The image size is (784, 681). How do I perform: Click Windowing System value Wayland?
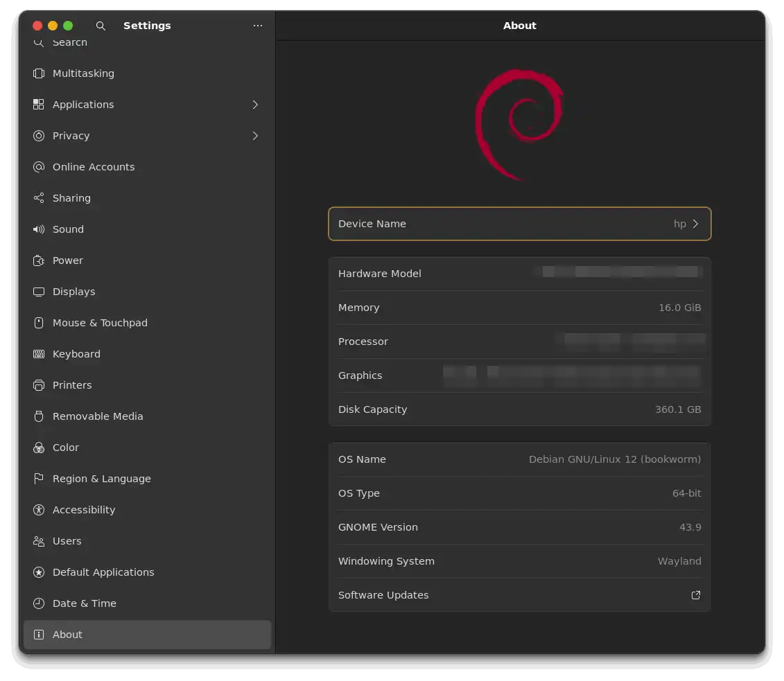[679, 561]
